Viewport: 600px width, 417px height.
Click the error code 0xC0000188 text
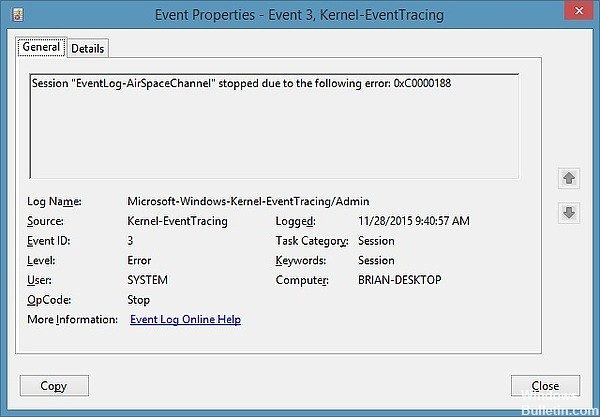coord(422,83)
